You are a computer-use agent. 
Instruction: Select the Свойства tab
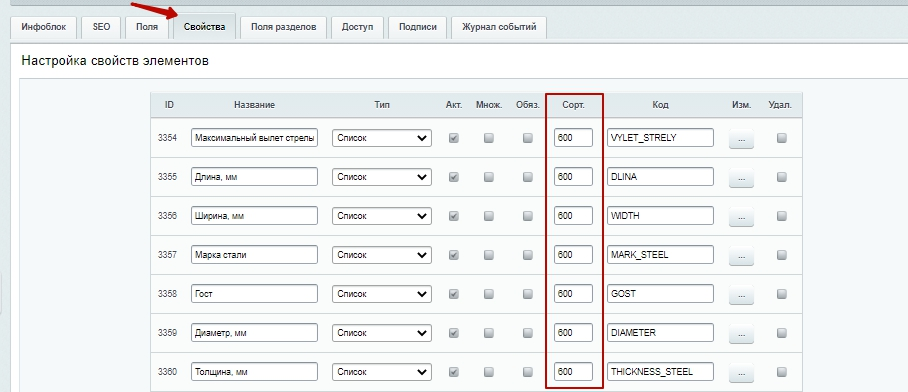click(x=204, y=27)
